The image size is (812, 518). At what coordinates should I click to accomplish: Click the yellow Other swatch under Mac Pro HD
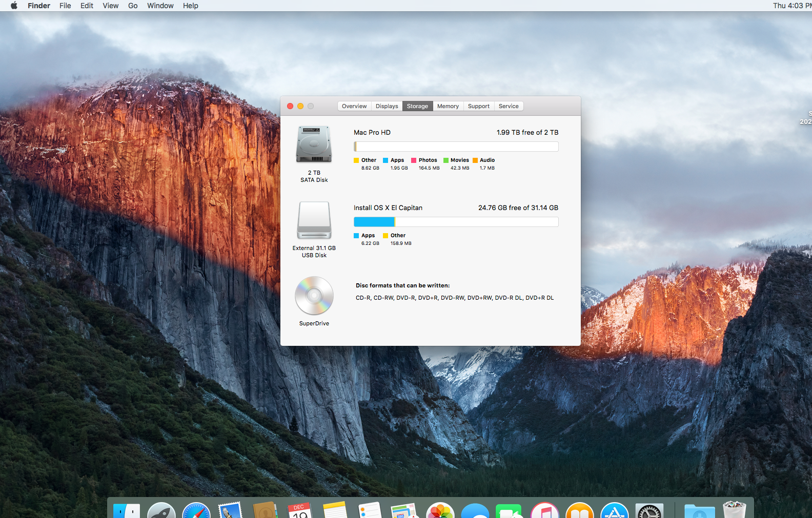coord(356,160)
